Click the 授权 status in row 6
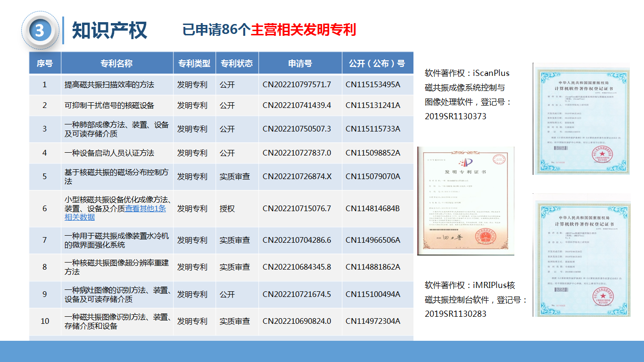This screenshot has height=362, width=644. (227, 208)
